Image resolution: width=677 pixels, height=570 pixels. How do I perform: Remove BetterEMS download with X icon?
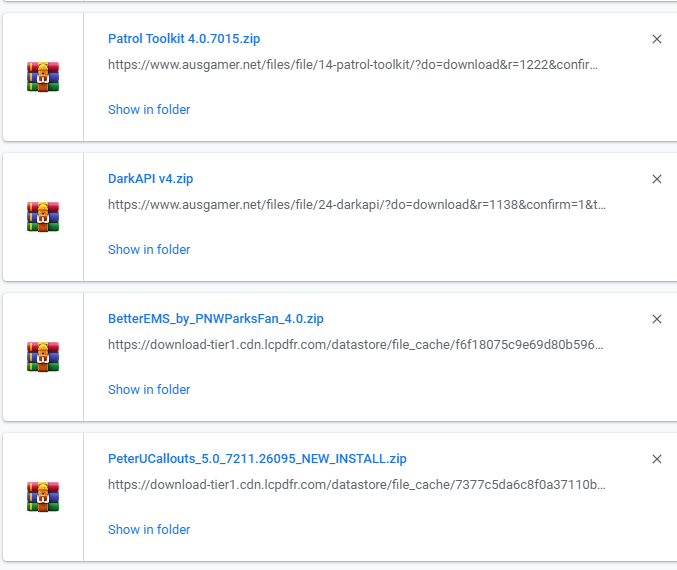[657, 319]
